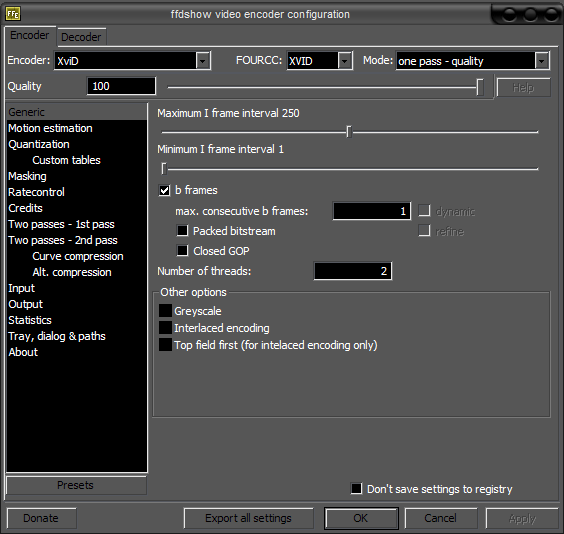Viewport: 564px width, 534px height.
Task: Open the Credits page
Action: [x=77, y=208]
